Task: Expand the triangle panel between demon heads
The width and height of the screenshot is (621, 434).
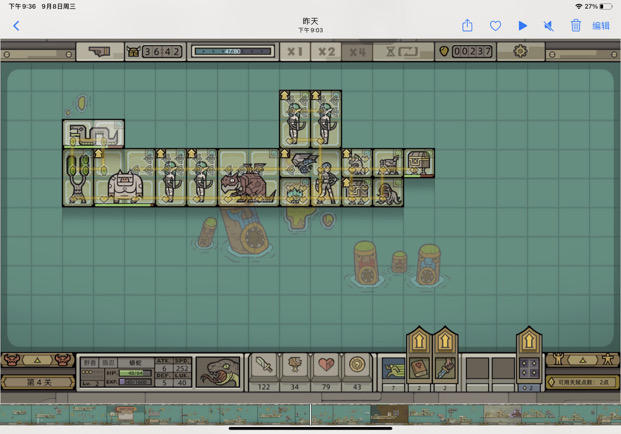Action: tap(38, 360)
